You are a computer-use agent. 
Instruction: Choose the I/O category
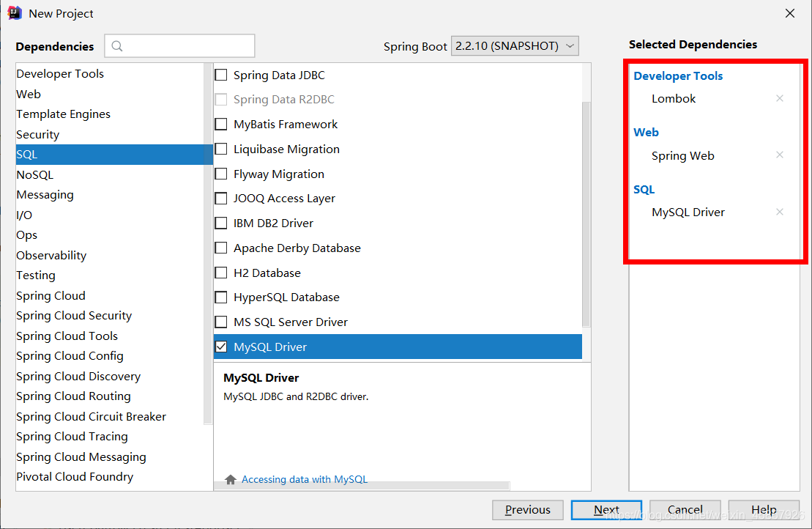tap(24, 215)
